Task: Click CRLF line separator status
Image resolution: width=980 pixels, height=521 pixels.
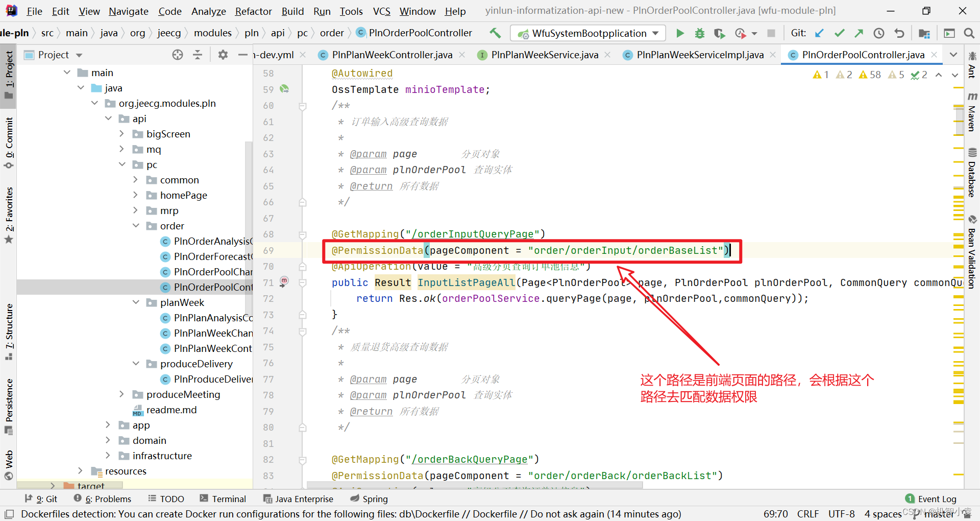Action: 808,514
